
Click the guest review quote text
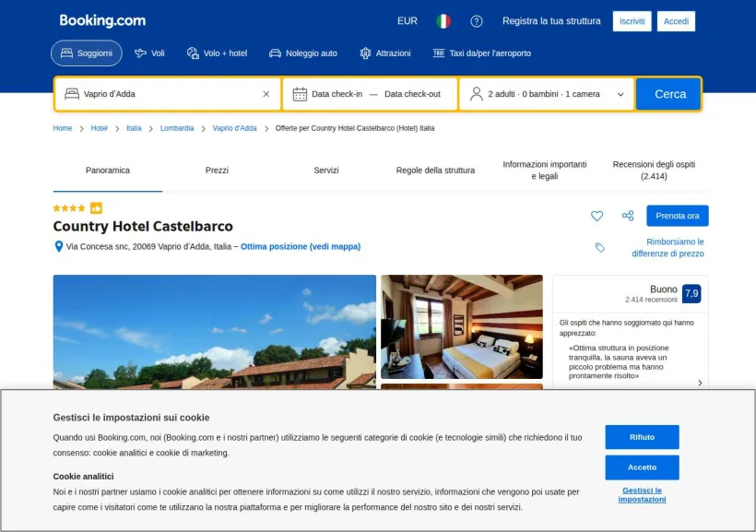point(619,361)
